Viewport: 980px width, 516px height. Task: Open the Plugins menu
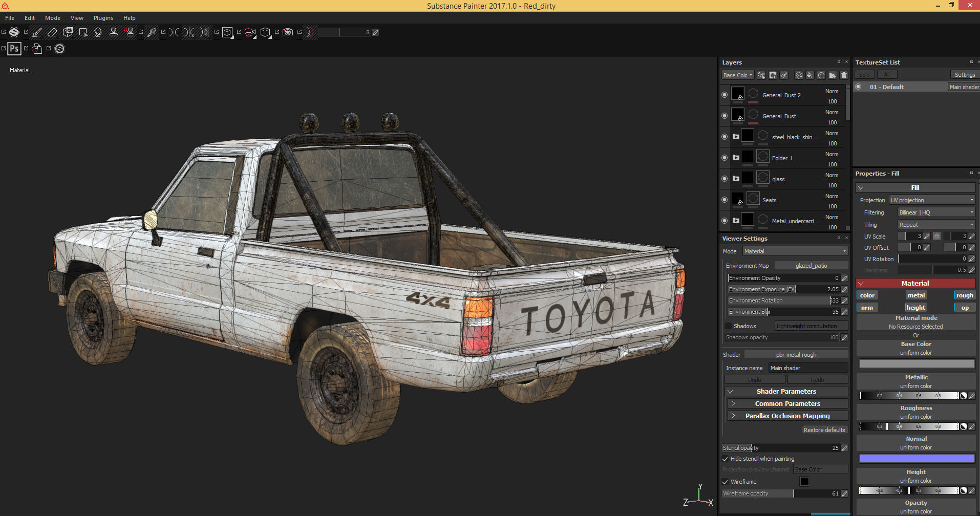pyautogui.click(x=103, y=18)
